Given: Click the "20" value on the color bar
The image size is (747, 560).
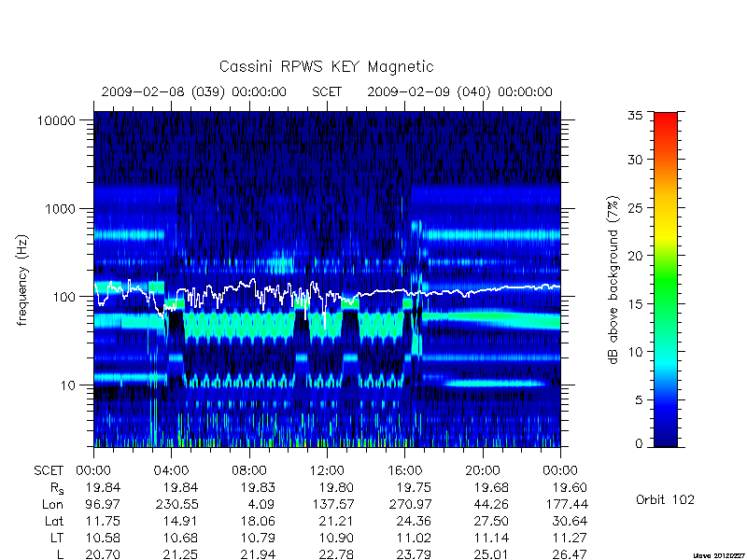Looking at the screenshot, I should tap(635, 256).
